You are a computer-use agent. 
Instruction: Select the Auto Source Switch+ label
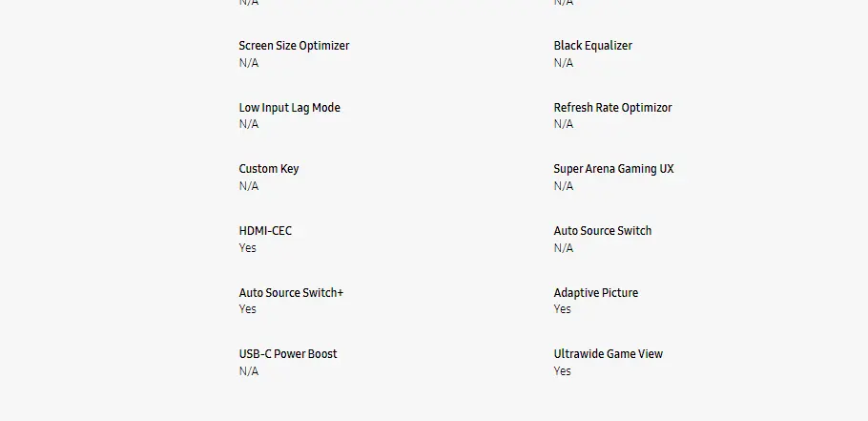pyautogui.click(x=291, y=293)
